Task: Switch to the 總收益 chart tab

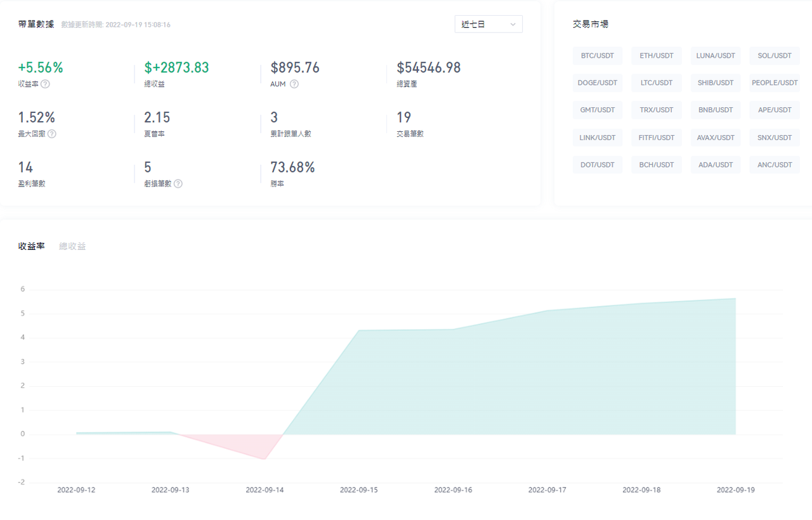Action: (x=72, y=246)
